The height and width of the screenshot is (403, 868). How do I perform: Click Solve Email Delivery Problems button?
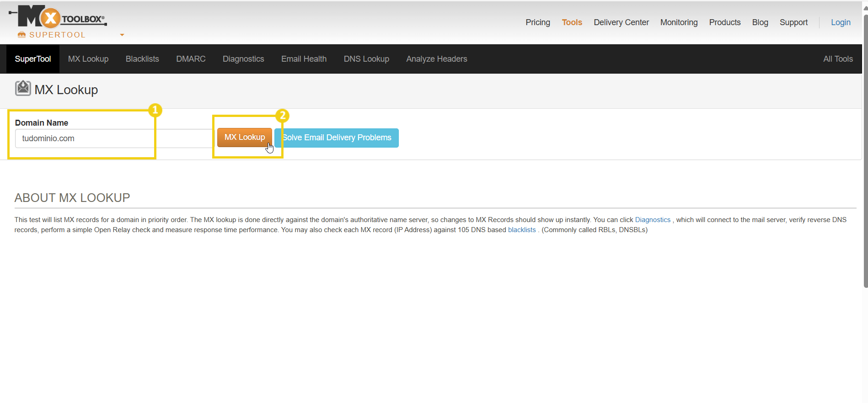click(x=337, y=138)
